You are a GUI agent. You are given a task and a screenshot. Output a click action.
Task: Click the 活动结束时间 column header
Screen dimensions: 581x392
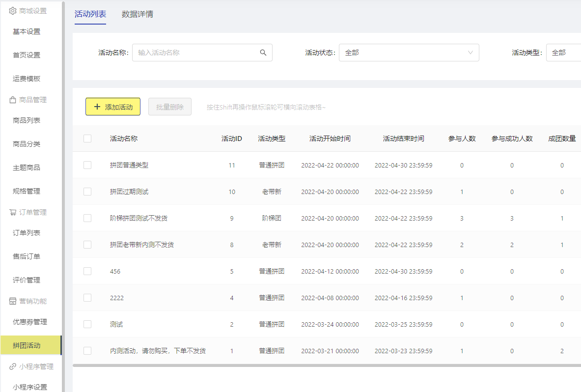[404, 139]
